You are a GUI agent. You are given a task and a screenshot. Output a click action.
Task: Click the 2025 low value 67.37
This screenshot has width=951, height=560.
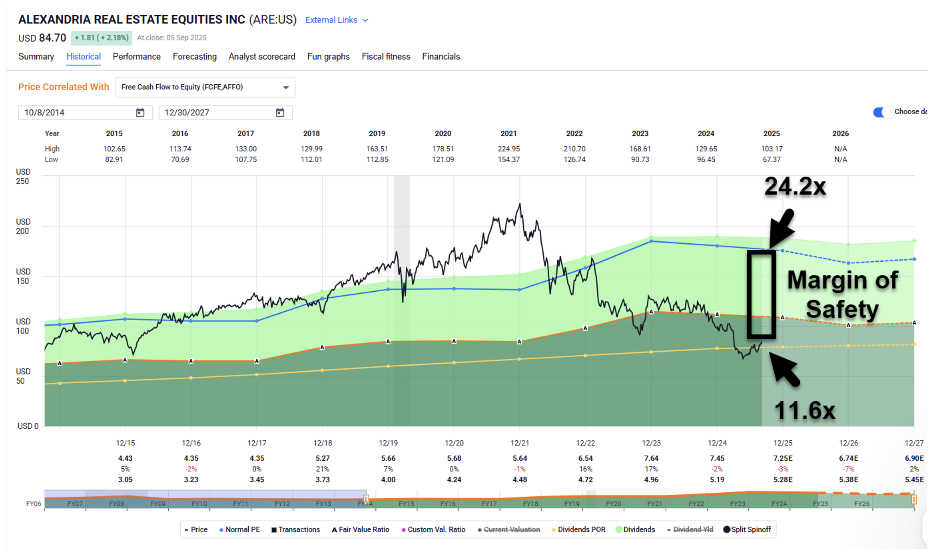pyautogui.click(x=771, y=160)
